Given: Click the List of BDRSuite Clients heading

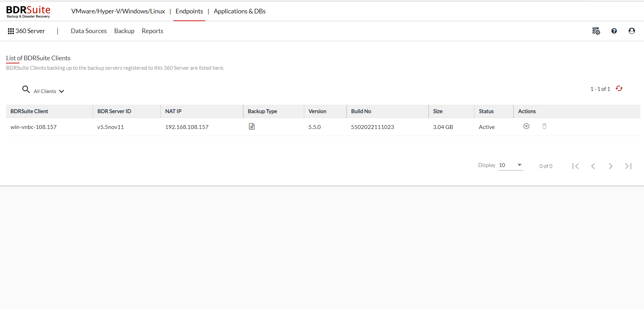Looking at the screenshot, I should click(38, 58).
